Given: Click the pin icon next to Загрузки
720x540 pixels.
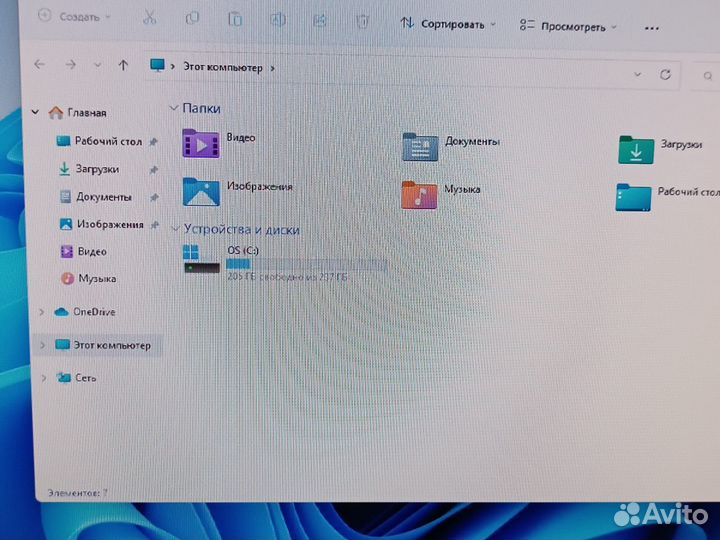Looking at the screenshot, I should pyautogui.click(x=154, y=170).
